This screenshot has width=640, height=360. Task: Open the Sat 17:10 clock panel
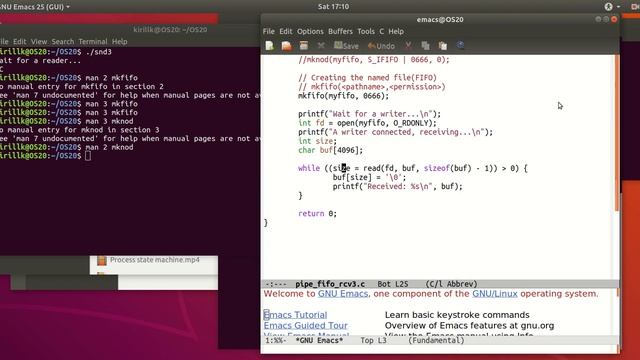(333, 7)
